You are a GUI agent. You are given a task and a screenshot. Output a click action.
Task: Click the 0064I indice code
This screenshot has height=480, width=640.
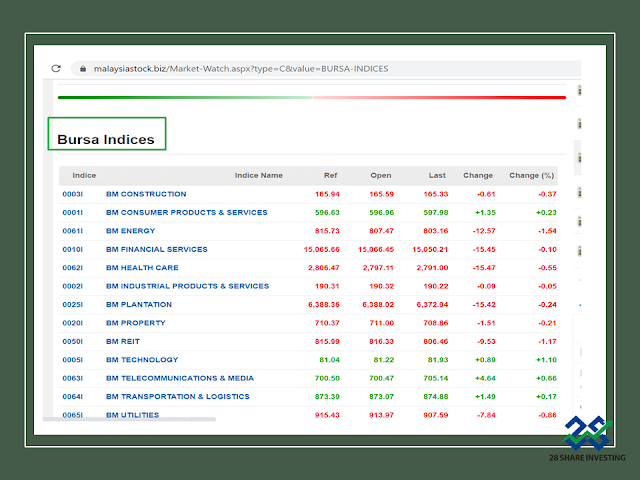click(x=73, y=396)
